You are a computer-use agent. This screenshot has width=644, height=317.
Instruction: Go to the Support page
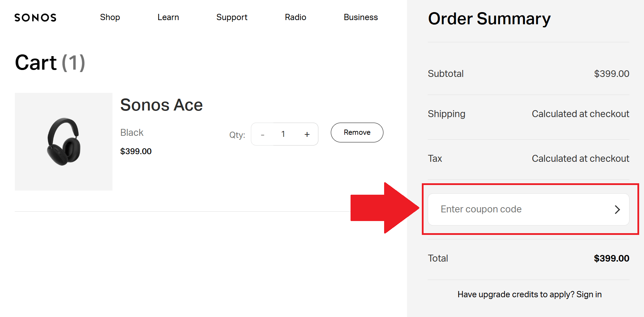point(232,17)
